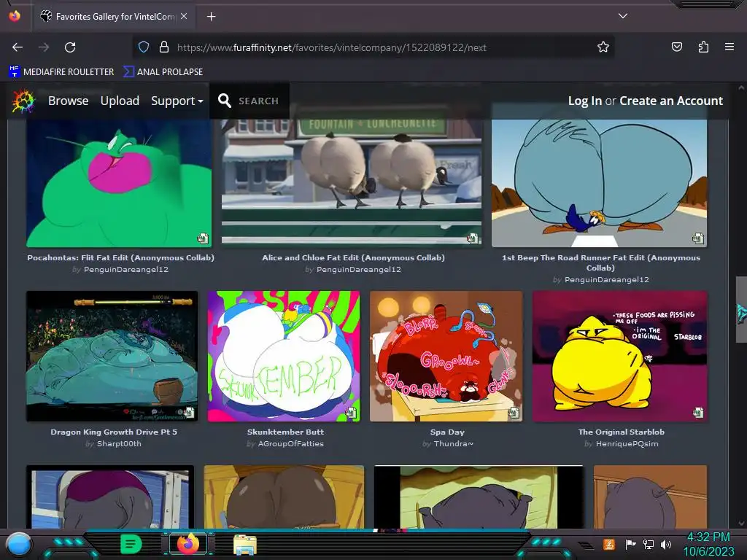Click the orange tray application icon
Screen dimensions: 747x560
(x=608, y=544)
